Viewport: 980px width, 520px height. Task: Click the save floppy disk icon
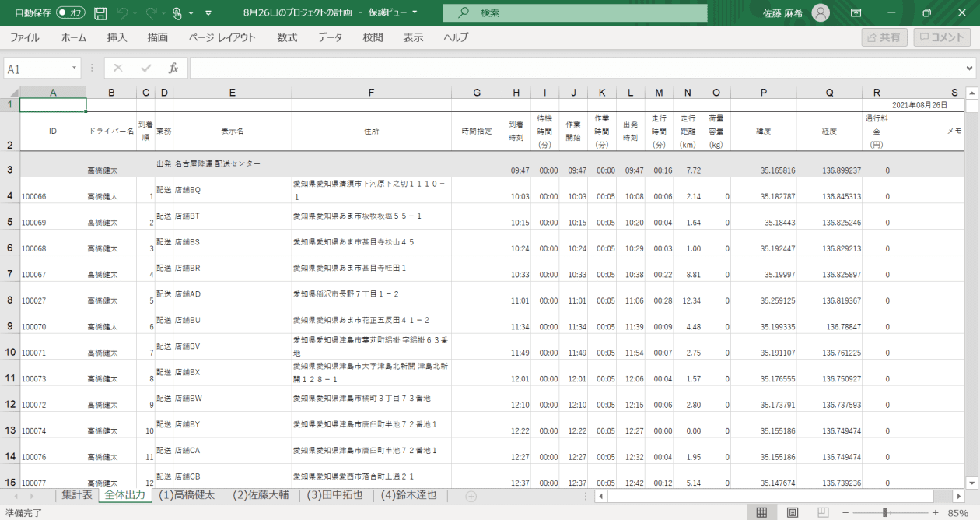pos(100,13)
